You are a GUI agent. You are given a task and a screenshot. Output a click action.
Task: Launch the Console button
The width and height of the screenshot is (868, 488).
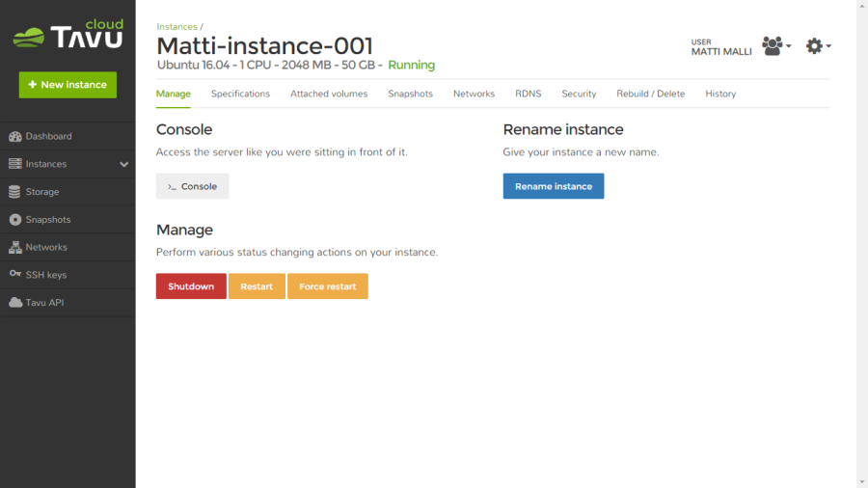[192, 186]
